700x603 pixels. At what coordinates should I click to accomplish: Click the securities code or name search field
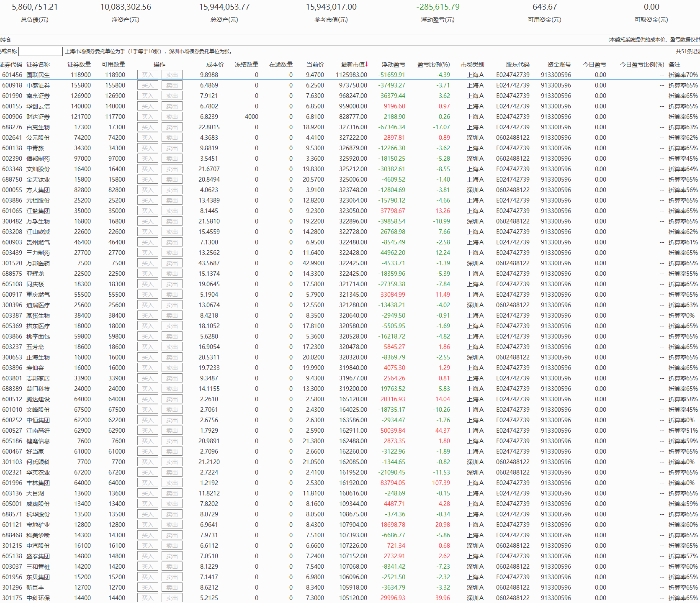point(41,51)
